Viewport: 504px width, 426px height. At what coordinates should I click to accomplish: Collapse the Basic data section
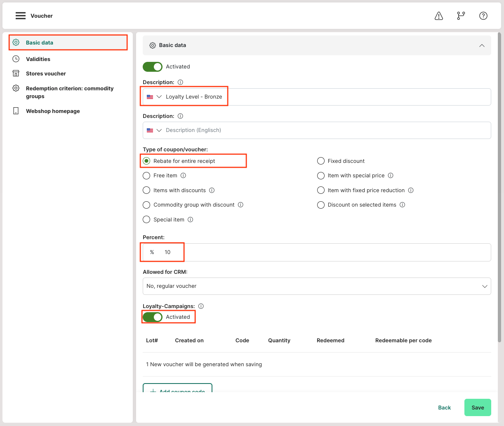[481, 45]
